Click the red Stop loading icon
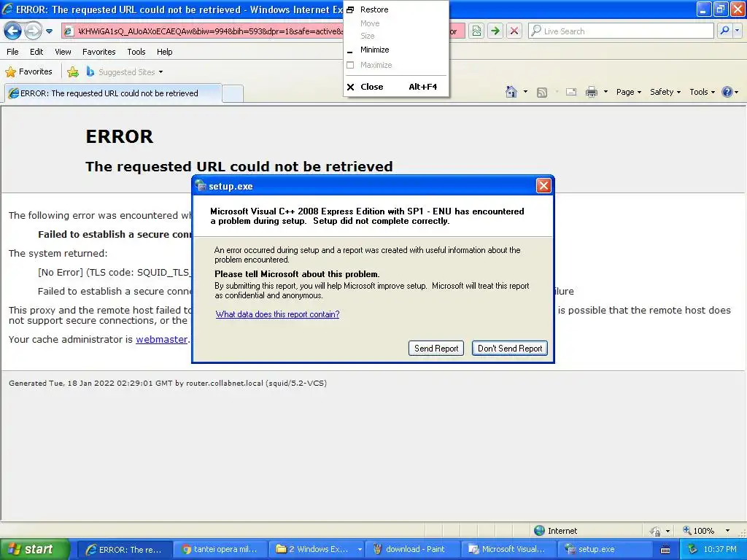 pos(514,31)
